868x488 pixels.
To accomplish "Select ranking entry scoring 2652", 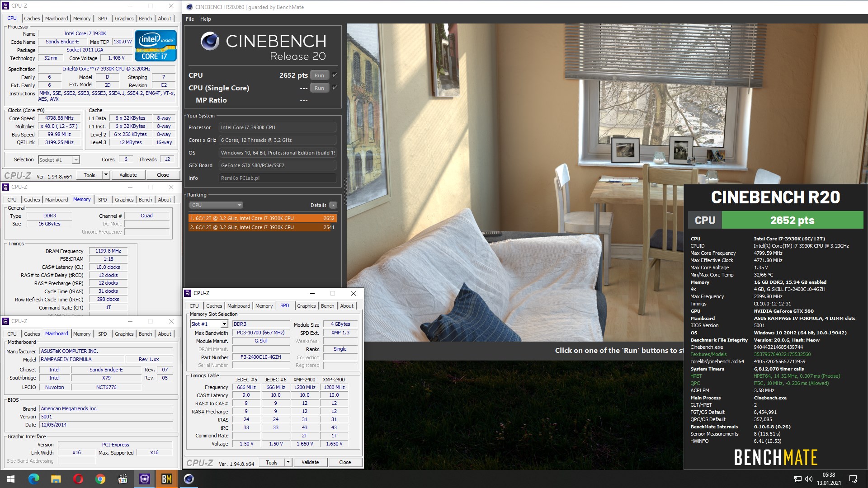I will 262,218.
